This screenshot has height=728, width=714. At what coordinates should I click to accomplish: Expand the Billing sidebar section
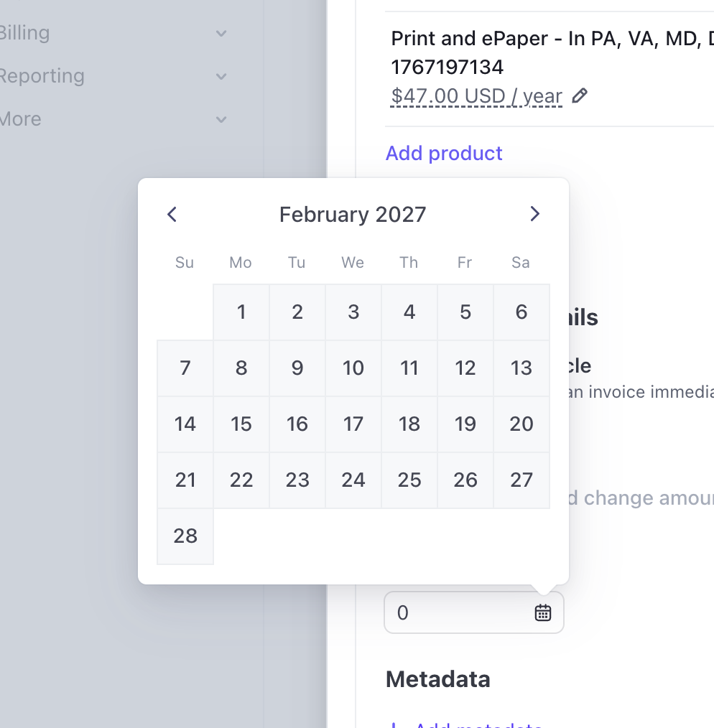click(x=221, y=33)
